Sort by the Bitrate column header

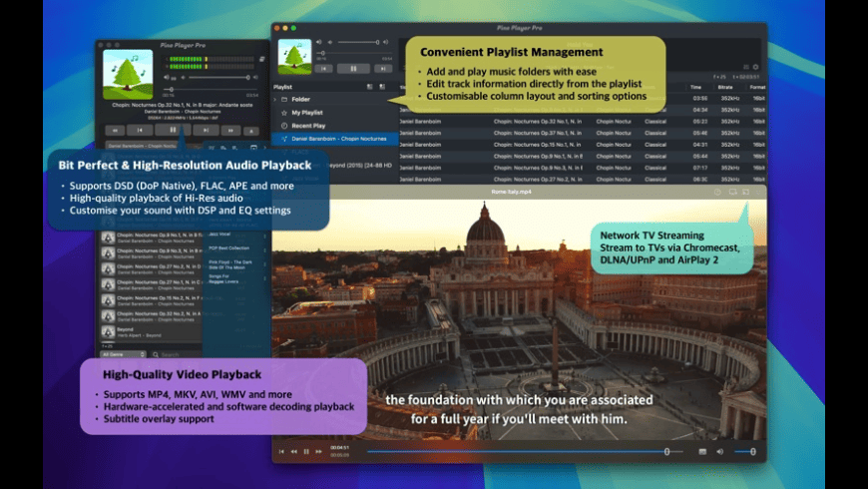coord(725,87)
